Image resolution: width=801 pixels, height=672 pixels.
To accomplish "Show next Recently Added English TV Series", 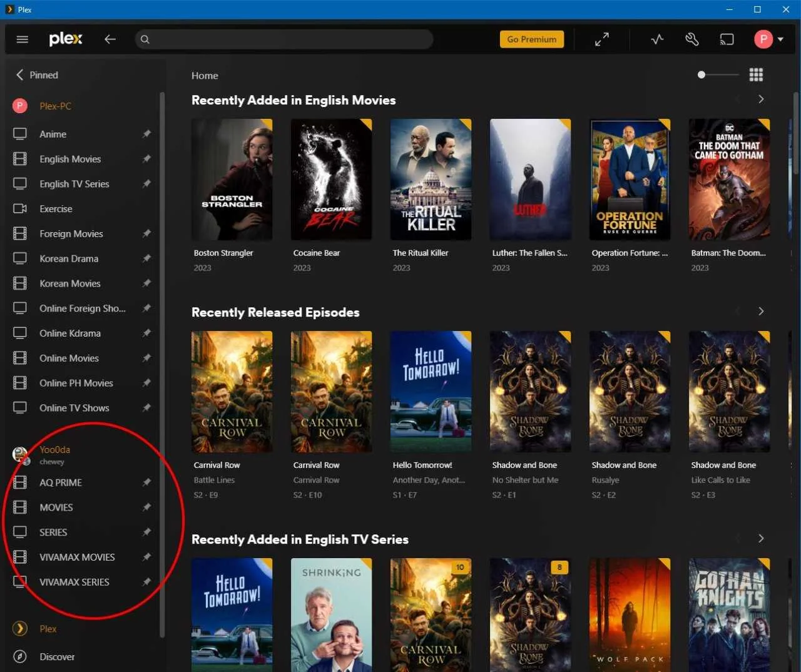I will click(761, 539).
